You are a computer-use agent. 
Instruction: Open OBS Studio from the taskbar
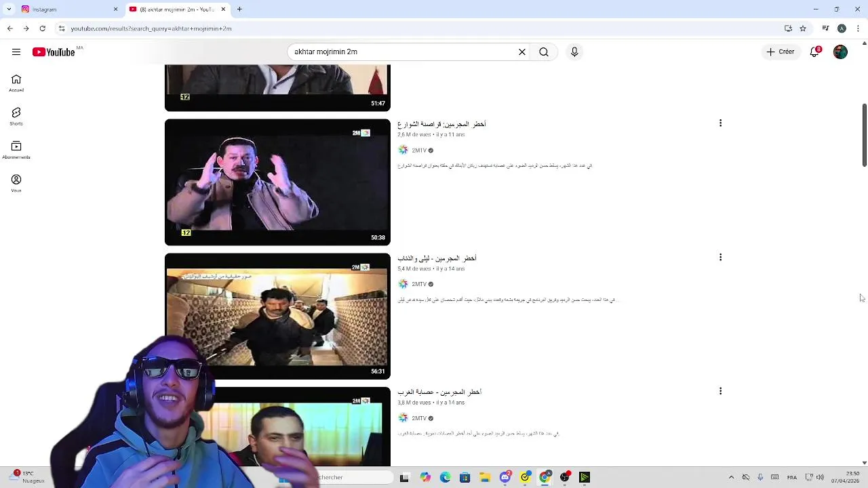point(565,478)
